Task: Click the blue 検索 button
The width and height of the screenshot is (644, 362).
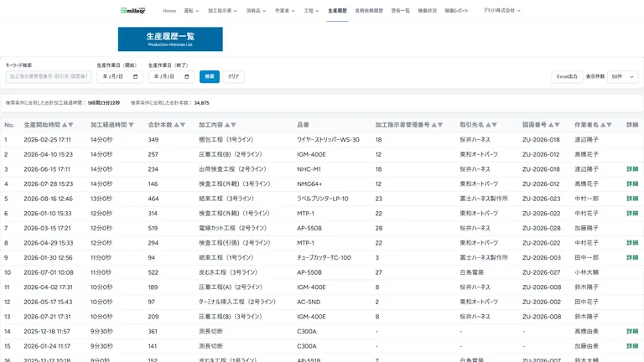Action: tap(210, 77)
